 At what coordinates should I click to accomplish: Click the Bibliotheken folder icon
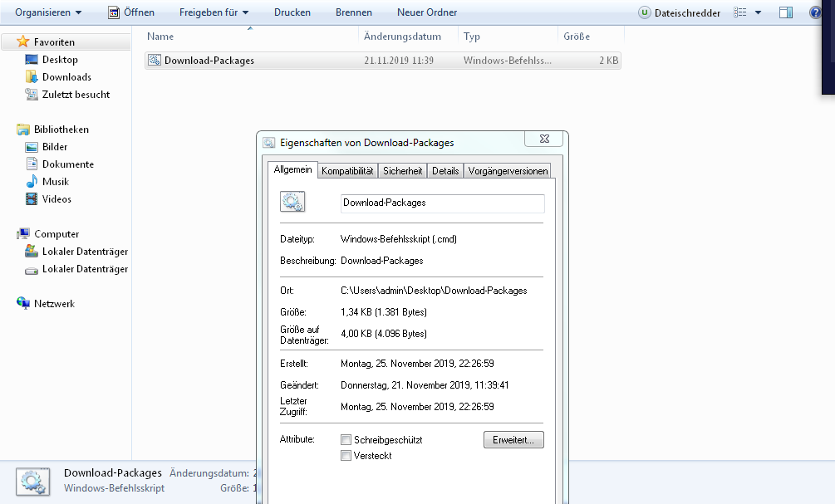tap(23, 130)
